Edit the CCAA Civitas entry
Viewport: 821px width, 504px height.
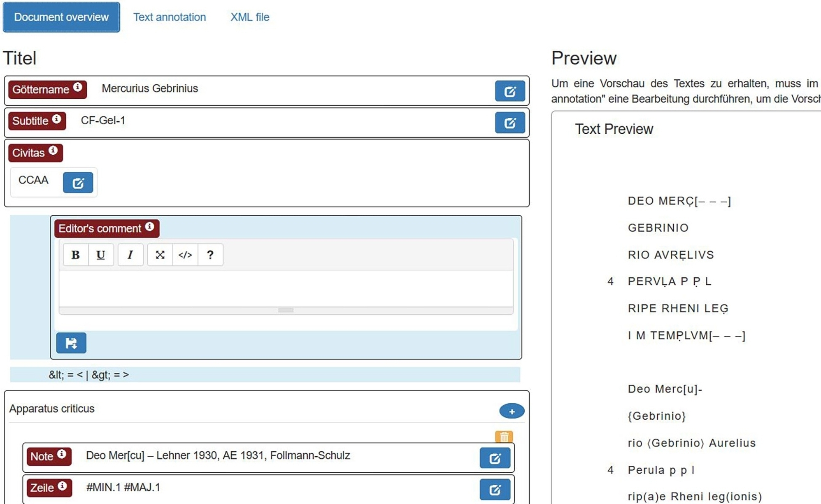click(78, 183)
